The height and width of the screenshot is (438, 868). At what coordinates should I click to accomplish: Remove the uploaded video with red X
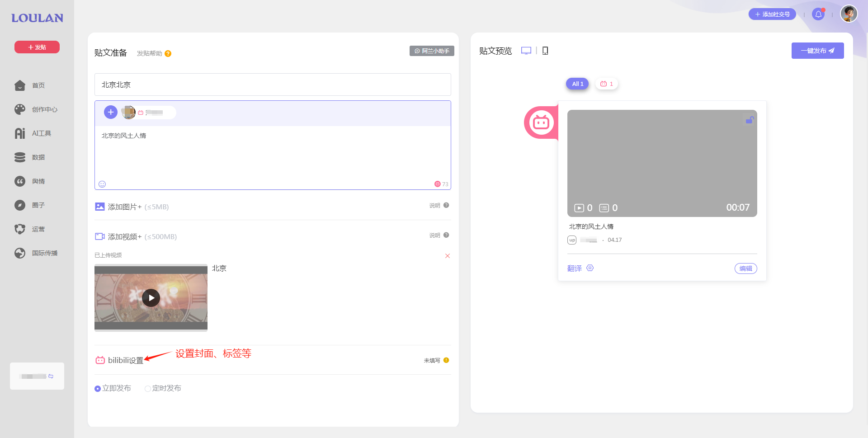(448, 256)
